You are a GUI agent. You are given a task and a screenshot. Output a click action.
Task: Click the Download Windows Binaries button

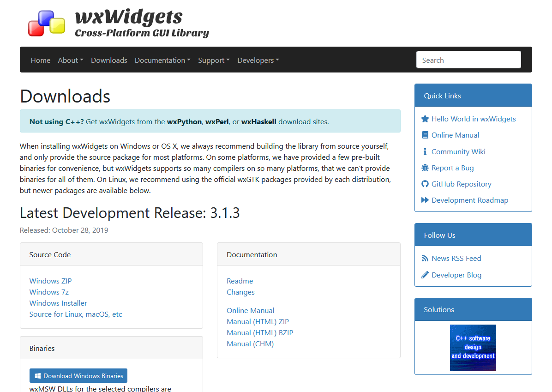[x=78, y=376]
